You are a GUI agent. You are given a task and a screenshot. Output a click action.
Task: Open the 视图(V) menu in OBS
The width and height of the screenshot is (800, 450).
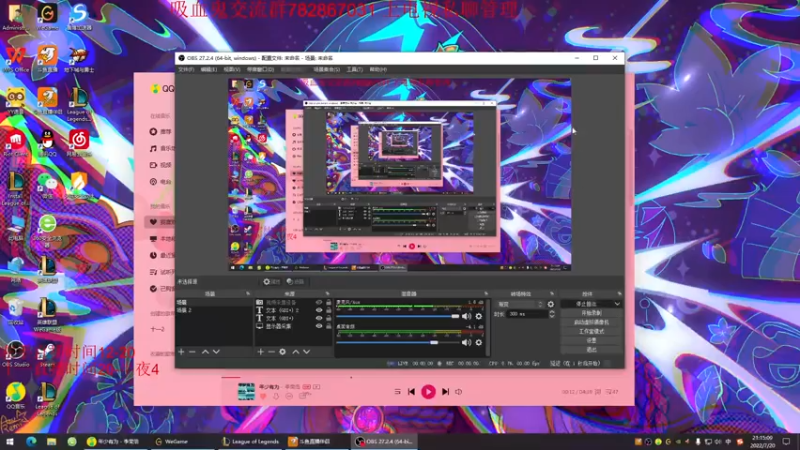[x=232, y=69]
